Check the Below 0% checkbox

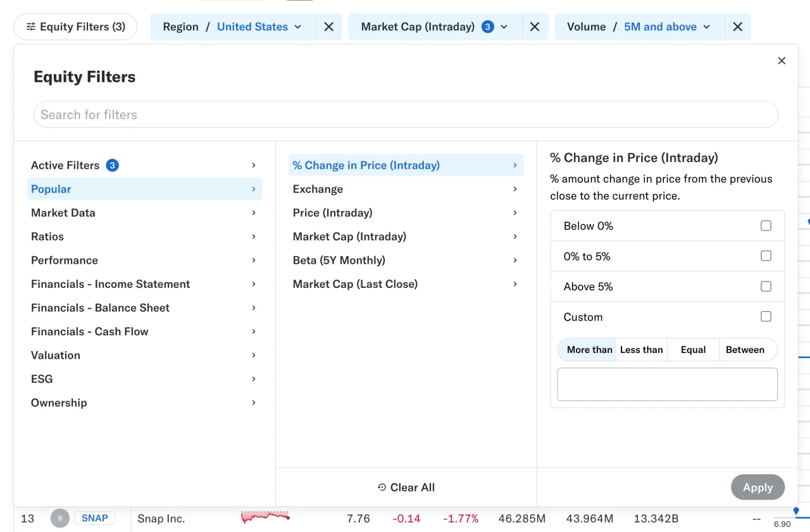pyautogui.click(x=766, y=226)
